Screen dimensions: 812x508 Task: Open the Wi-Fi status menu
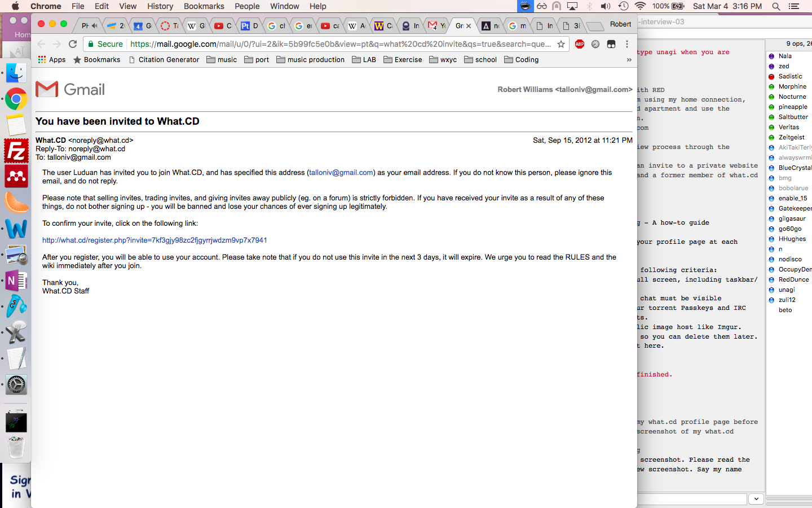(640, 6)
